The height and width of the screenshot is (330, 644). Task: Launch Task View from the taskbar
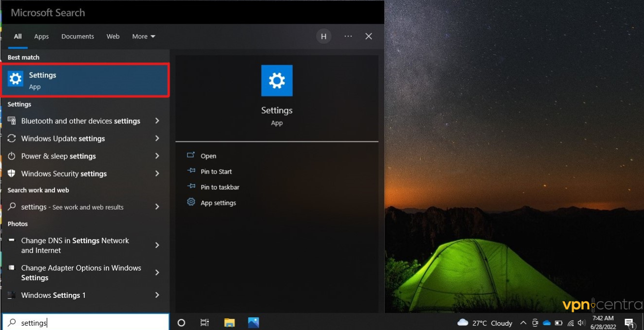click(205, 322)
